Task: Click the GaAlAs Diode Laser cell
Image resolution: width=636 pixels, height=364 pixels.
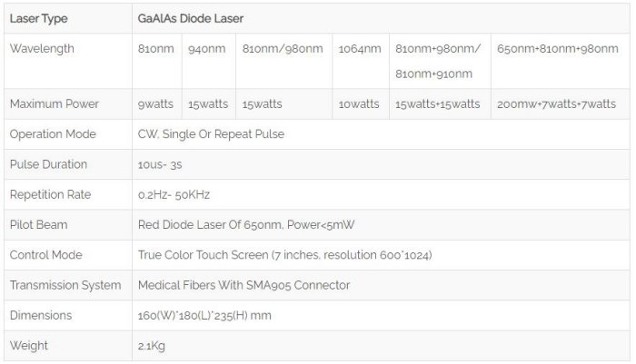Action: click(x=191, y=18)
